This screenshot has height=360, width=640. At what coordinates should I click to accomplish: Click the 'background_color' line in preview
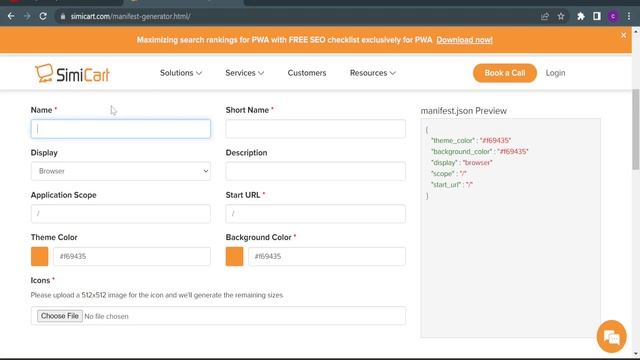[480, 151]
